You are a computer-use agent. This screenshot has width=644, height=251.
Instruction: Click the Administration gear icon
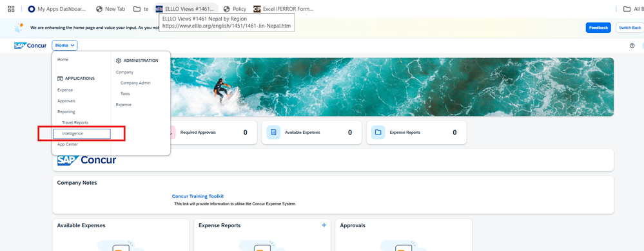119,60
